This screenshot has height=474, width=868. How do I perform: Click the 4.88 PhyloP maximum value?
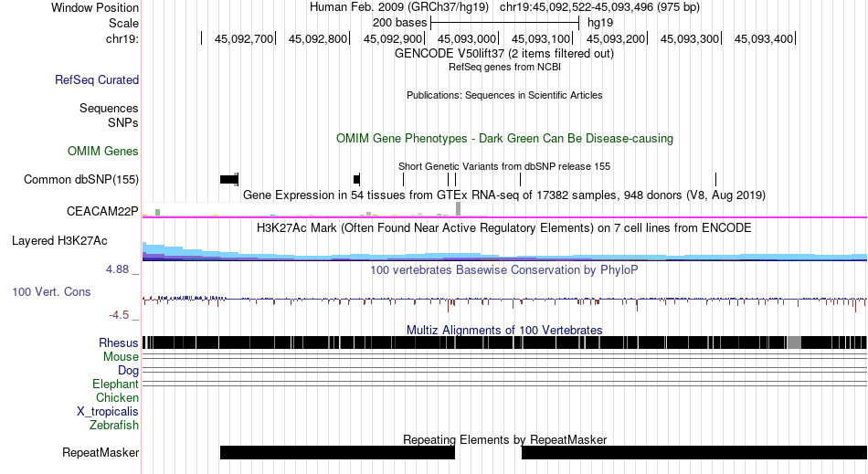pos(117,269)
